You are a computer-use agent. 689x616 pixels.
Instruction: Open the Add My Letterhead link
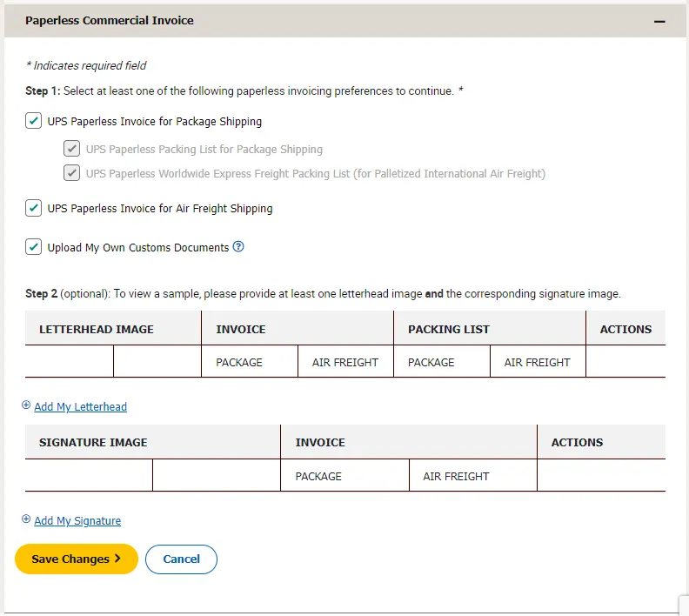80,406
